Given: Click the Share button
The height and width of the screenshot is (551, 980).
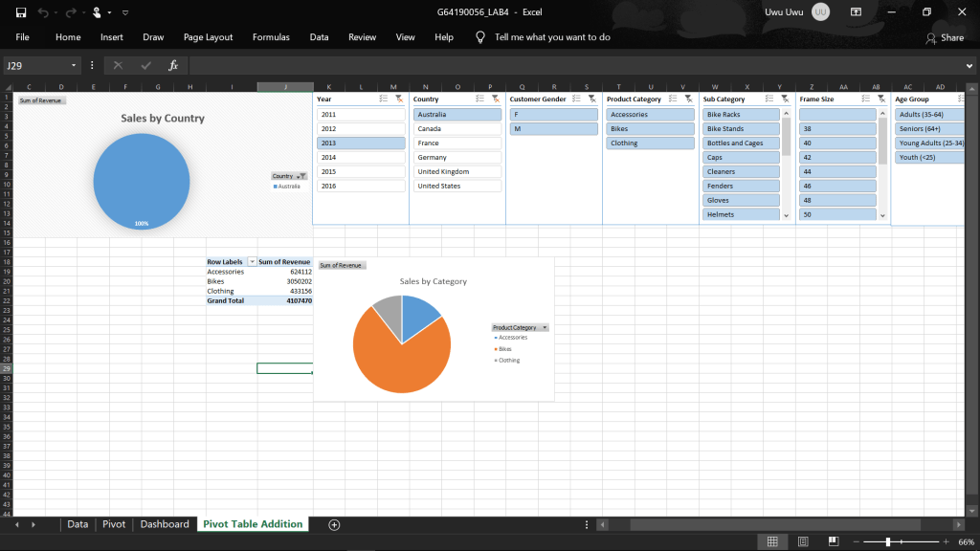Looking at the screenshot, I should pos(945,37).
